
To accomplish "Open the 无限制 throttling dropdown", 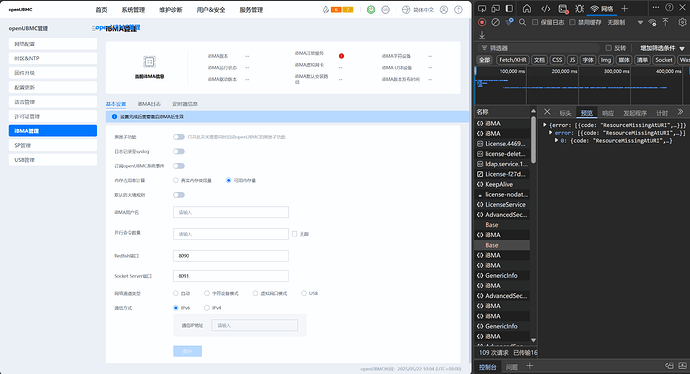I will [x=624, y=22].
